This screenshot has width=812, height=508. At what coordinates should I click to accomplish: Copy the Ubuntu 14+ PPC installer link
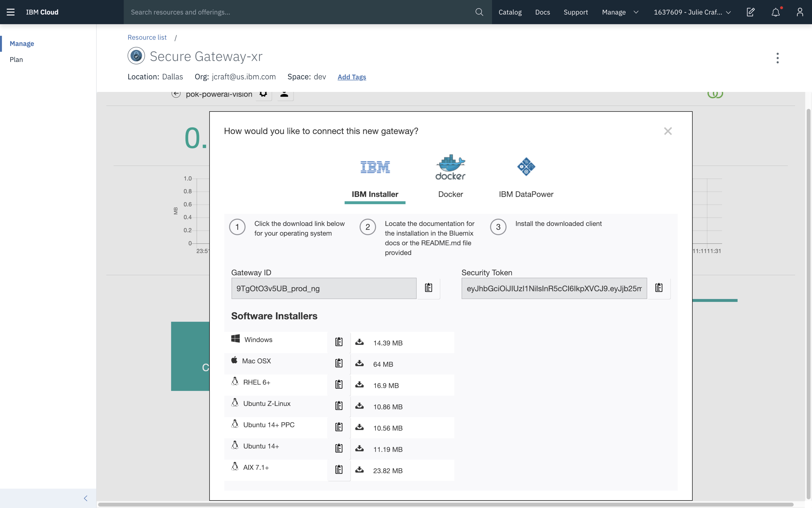[x=339, y=427]
